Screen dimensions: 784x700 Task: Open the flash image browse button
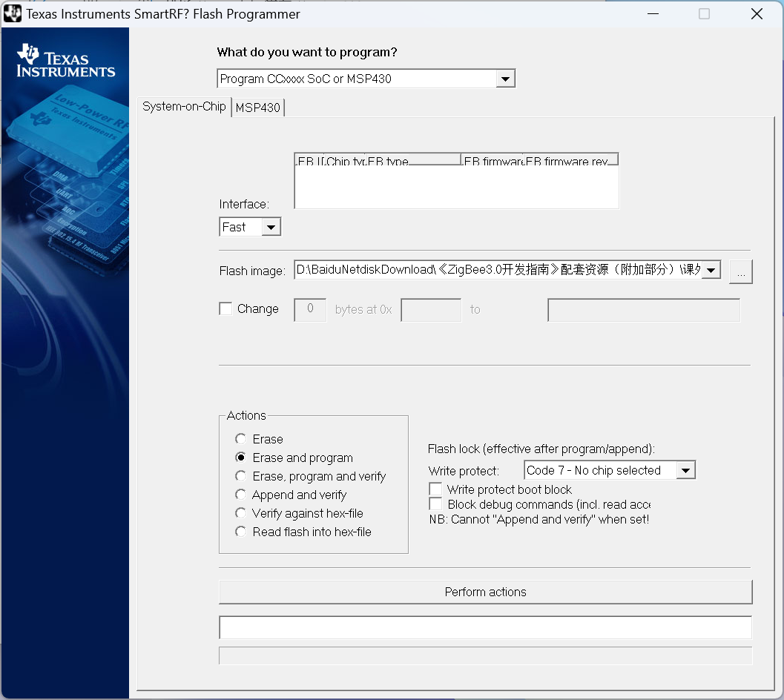tap(740, 271)
